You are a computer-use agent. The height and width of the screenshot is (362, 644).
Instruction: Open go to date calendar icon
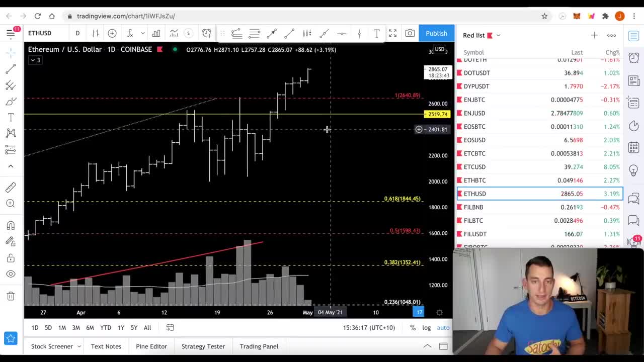170,328
